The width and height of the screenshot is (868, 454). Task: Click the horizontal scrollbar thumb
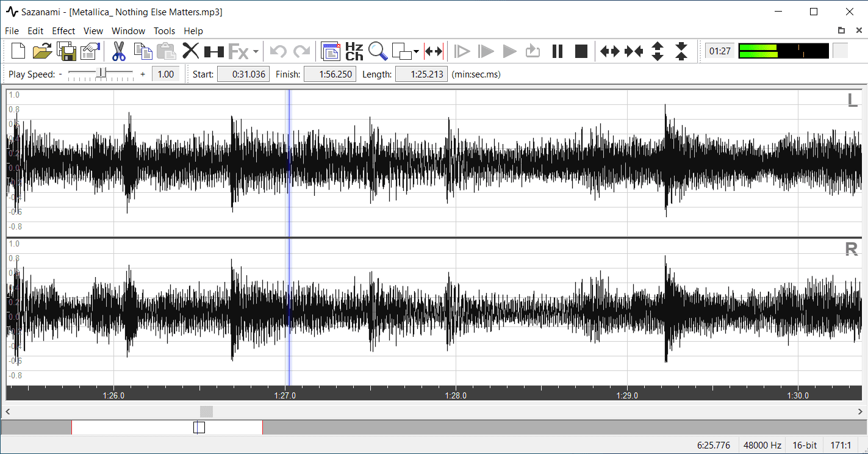tap(207, 412)
